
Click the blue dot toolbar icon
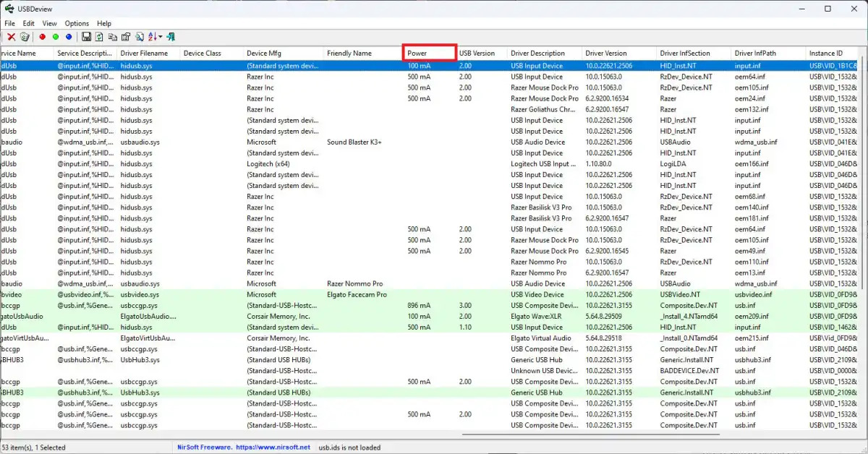[69, 37]
